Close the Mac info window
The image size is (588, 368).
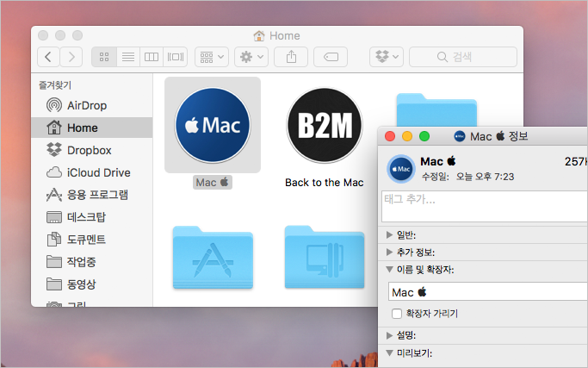point(390,136)
